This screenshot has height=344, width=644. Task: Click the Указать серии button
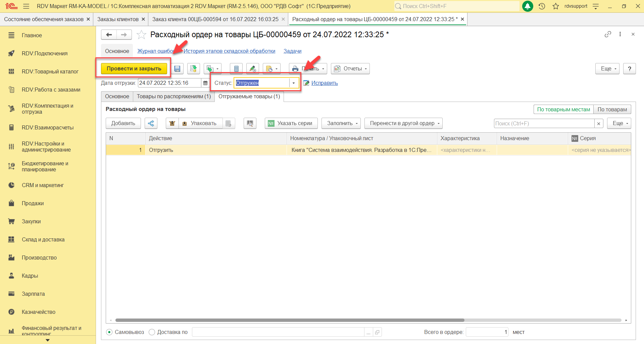(291, 123)
